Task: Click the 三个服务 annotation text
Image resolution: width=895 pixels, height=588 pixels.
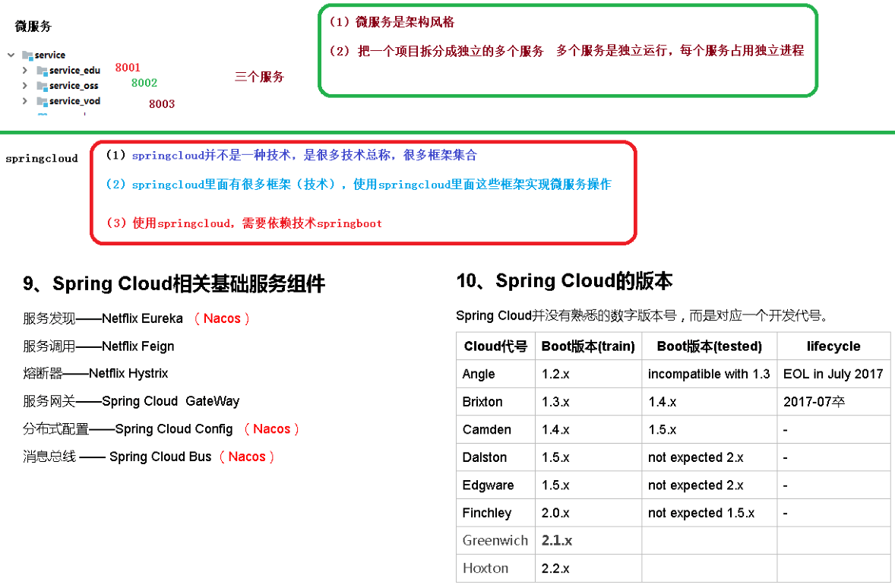Action: [259, 77]
